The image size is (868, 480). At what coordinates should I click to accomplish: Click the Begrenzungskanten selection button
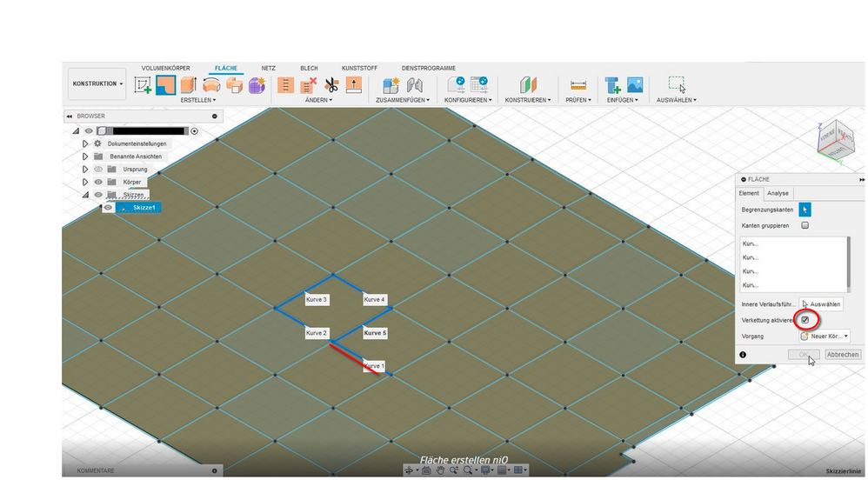click(x=805, y=210)
